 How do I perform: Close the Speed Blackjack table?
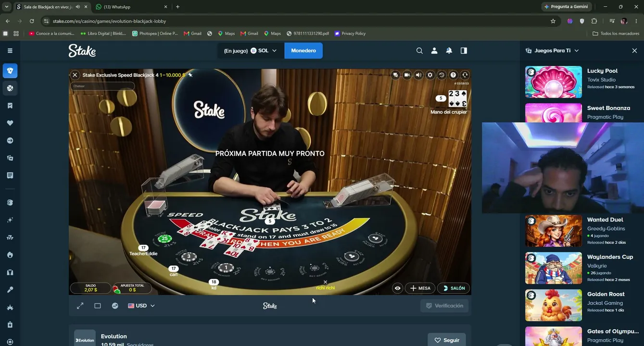tap(75, 75)
